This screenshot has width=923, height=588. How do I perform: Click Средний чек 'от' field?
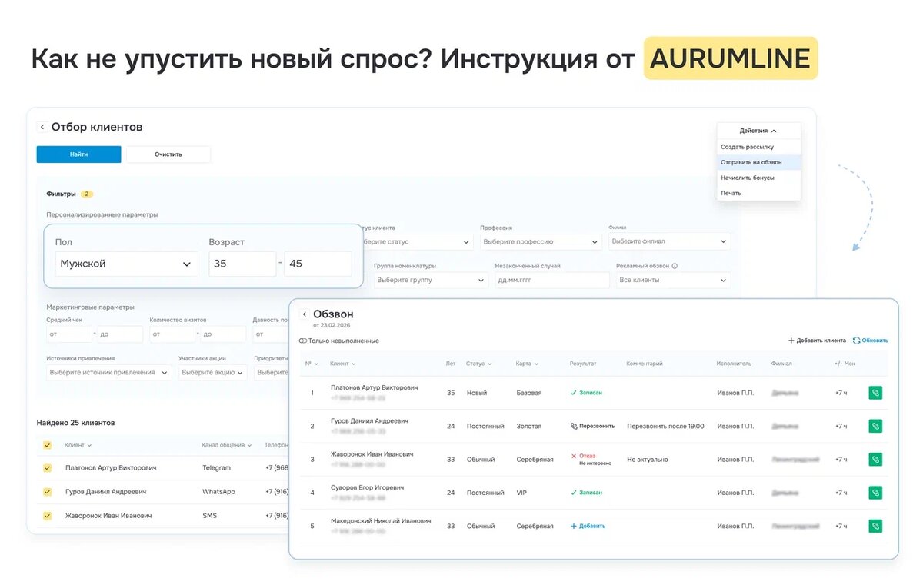tap(69, 334)
